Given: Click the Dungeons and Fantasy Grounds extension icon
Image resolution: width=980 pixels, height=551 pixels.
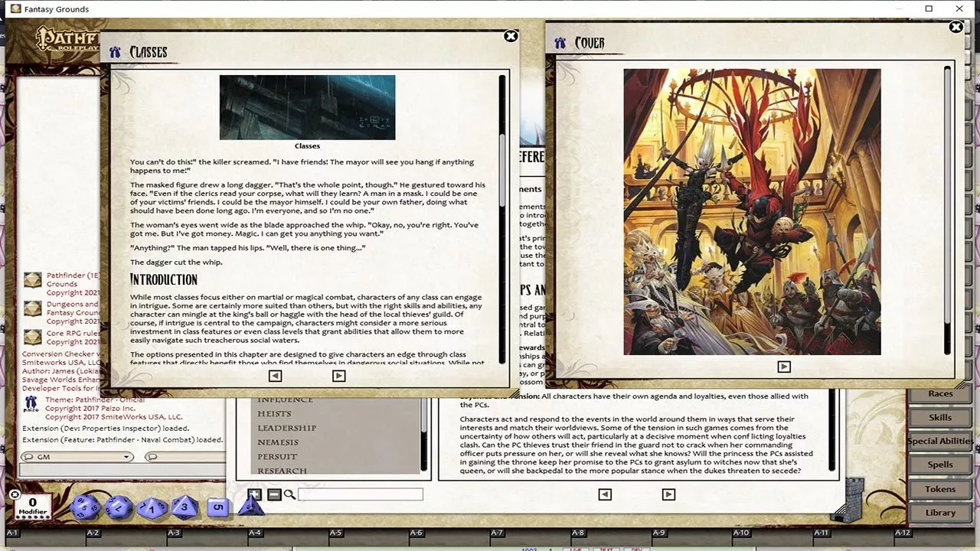Looking at the screenshot, I should pos(32,308).
